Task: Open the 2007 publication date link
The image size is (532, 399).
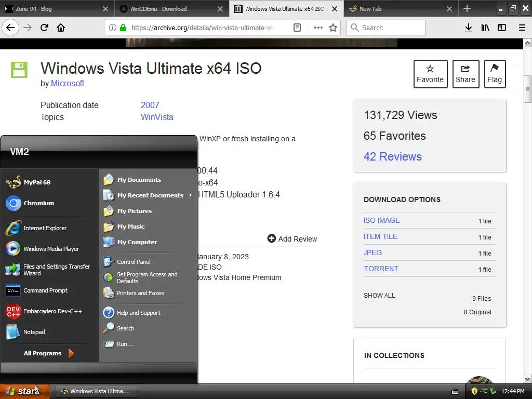Action: coord(150,105)
